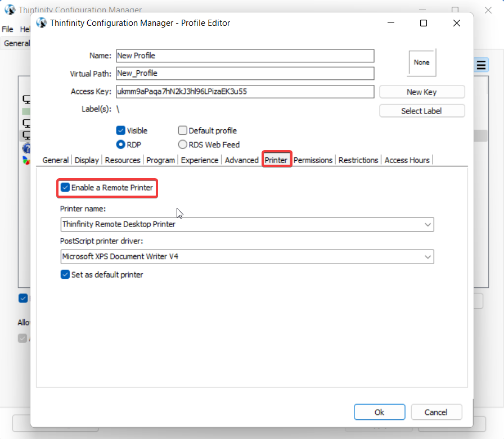Click the Profile Editor title bar globe icon
Screen dimensions: 504x439
point(41,23)
